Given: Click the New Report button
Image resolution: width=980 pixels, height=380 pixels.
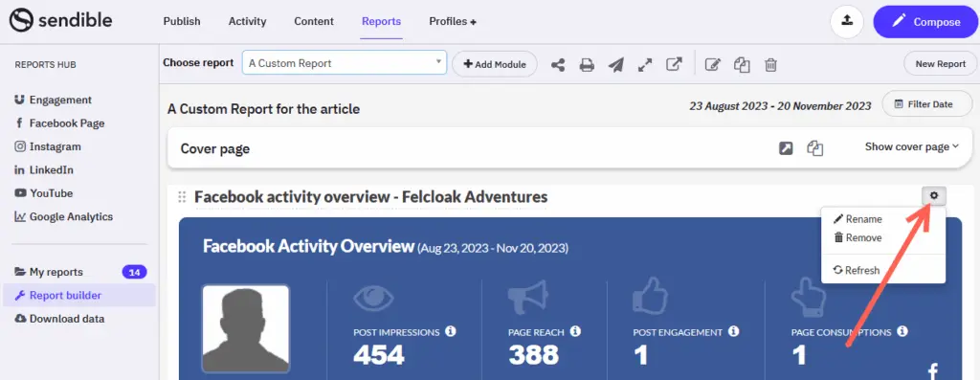Looking at the screenshot, I should click(x=940, y=64).
